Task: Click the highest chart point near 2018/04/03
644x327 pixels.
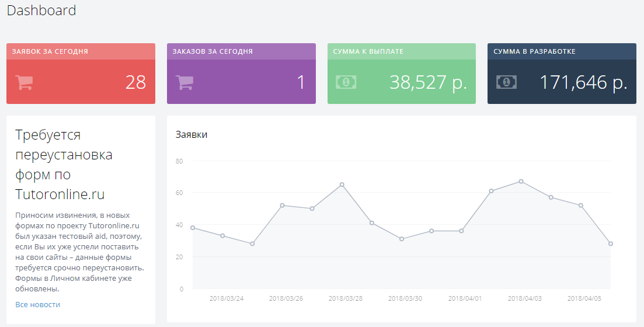Action: point(521,181)
